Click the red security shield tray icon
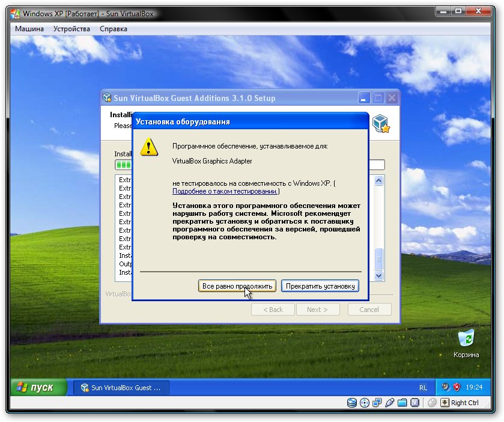This screenshot has width=504, height=422. coord(457,387)
